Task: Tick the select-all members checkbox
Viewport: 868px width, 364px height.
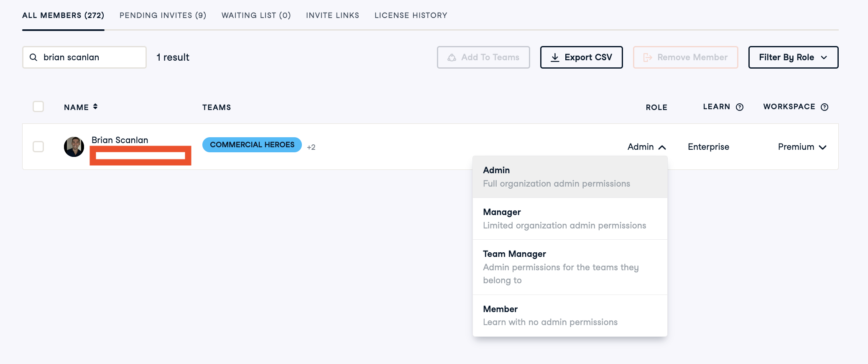Action: (x=38, y=107)
